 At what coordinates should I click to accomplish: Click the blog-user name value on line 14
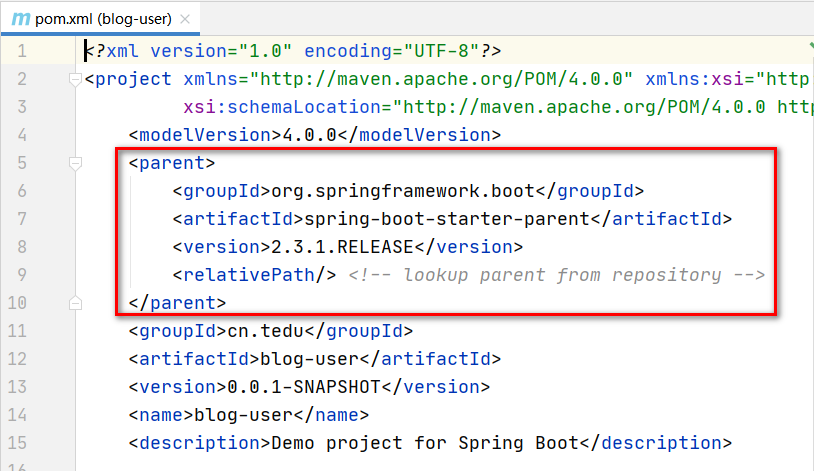tap(243, 415)
